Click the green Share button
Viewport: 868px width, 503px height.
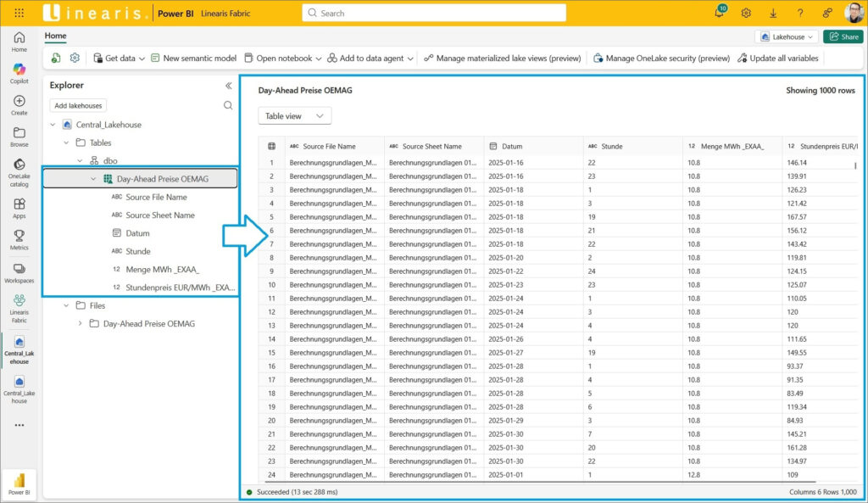[x=843, y=37]
